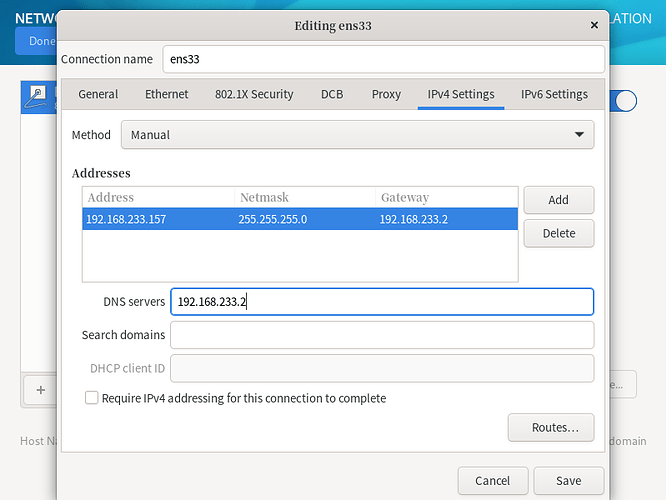Click the DNS servers input field
Viewport: 666px width, 500px height.
382,301
